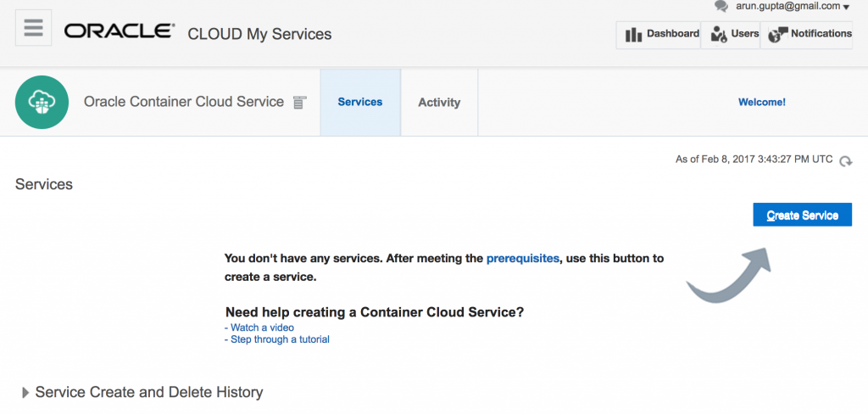The height and width of the screenshot is (414, 868).
Task: Open the arun.gupta@gmail.com account dropdown
Action: [x=793, y=7]
